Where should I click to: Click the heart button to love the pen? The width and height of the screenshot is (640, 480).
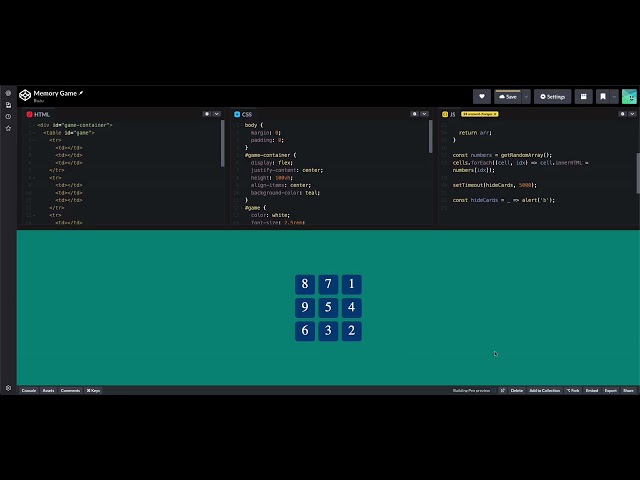pyautogui.click(x=482, y=97)
